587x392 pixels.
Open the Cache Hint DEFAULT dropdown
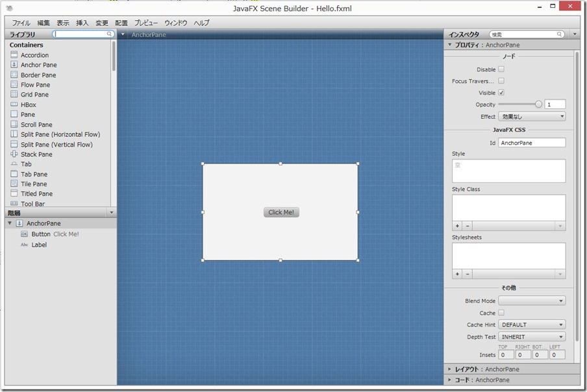pos(532,325)
